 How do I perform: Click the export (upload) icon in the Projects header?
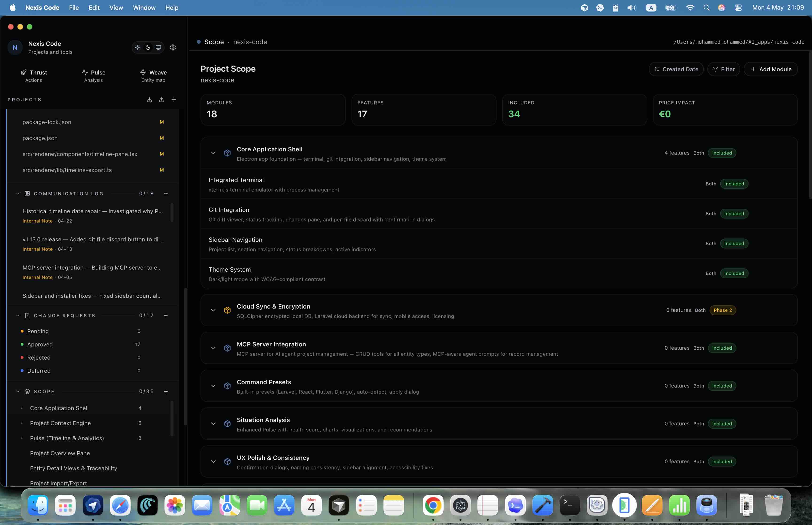pyautogui.click(x=161, y=100)
